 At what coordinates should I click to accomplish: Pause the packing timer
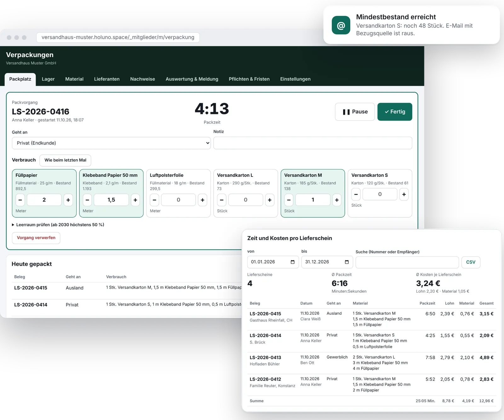coord(355,112)
